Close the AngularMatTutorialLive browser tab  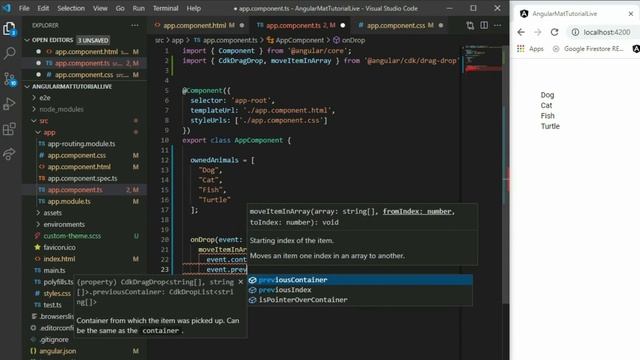(631, 13)
